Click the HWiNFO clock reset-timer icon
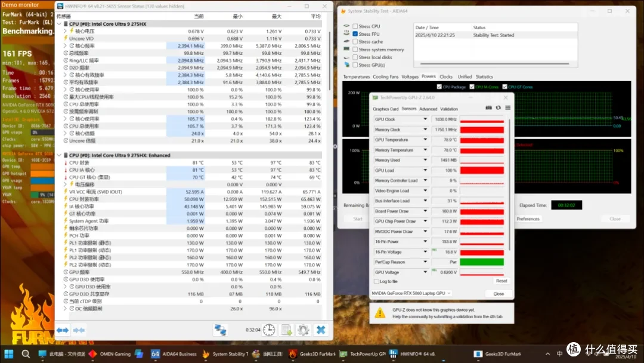The width and height of the screenshot is (644, 363). pos(269,330)
